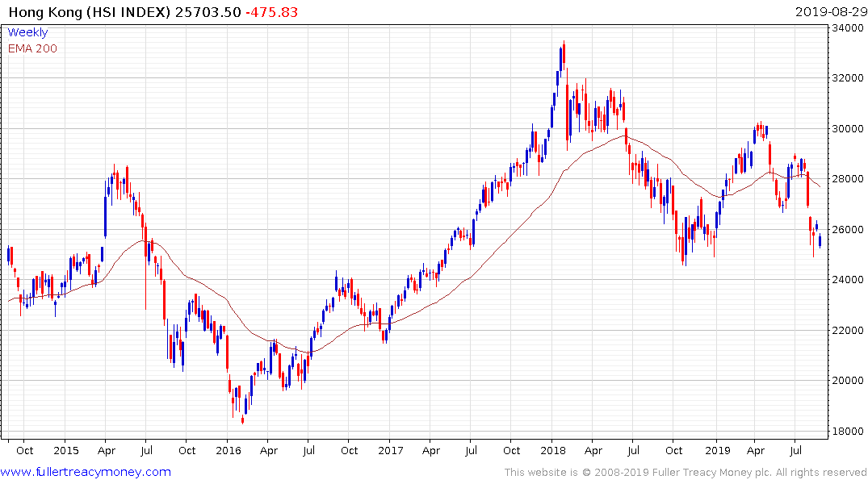
Task: Select the Weekly interval label
Action: tap(27, 32)
